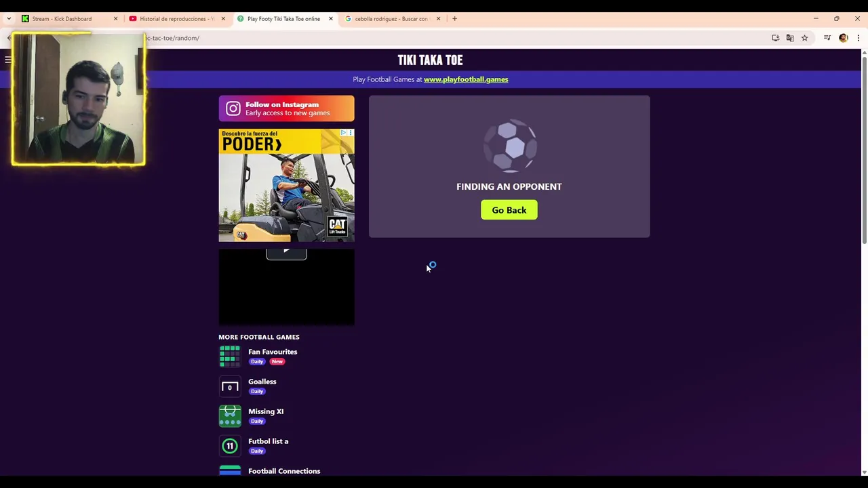Viewport: 868px width, 488px height.
Task: Open the Missing XI game icon
Action: pyautogui.click(x=230, y=416)
